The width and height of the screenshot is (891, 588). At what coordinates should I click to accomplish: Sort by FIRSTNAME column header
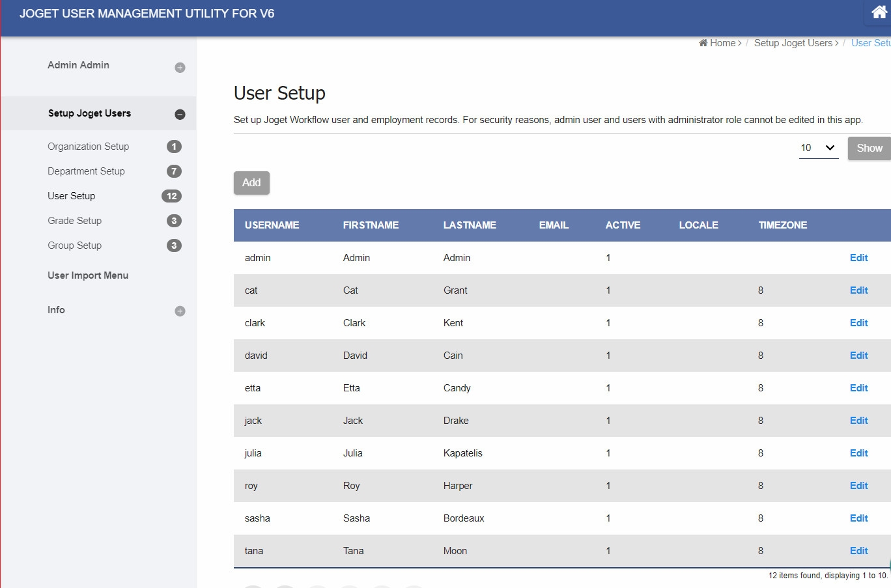(x=371, y=225)
